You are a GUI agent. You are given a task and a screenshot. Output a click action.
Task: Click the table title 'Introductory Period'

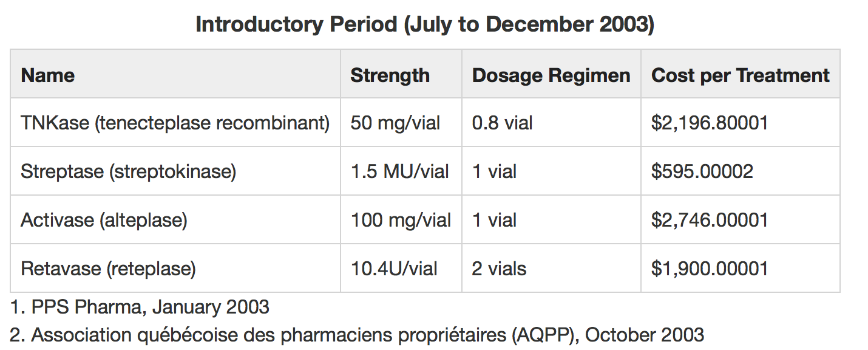[x=425, y=25]
